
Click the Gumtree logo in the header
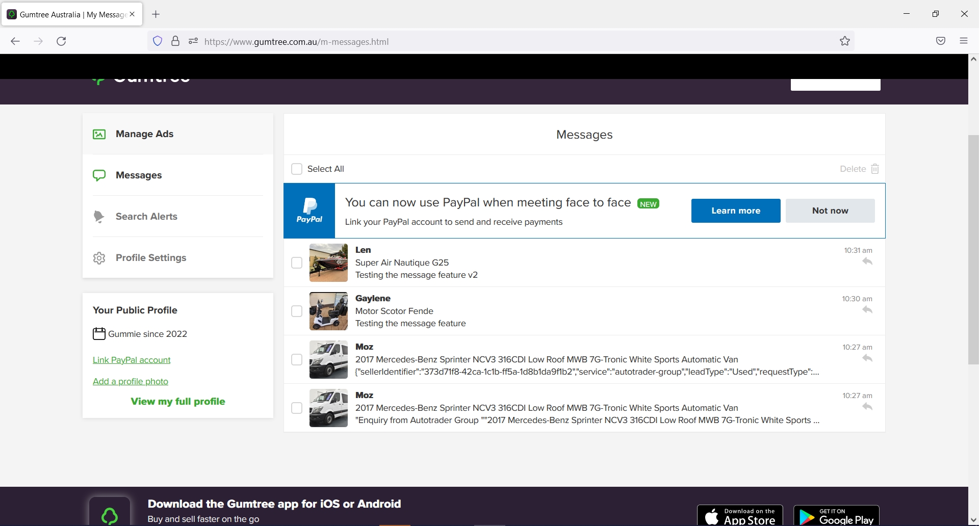(141, 76)
